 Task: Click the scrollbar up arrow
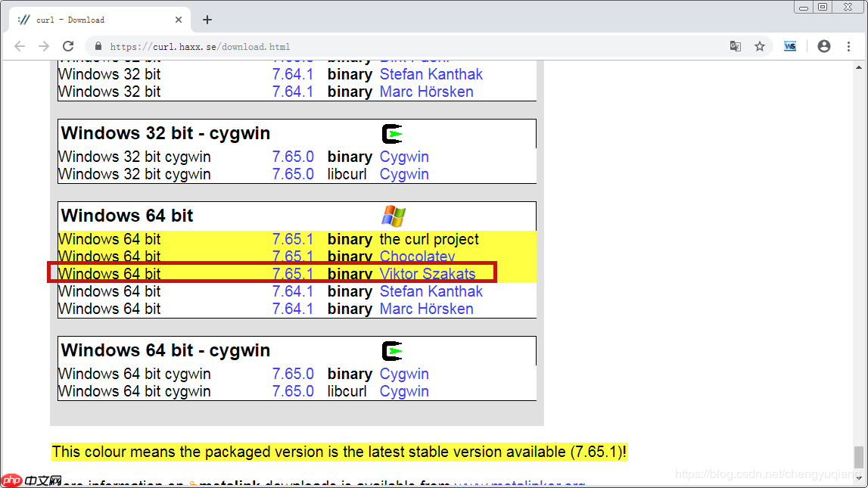tap(859, 67)
